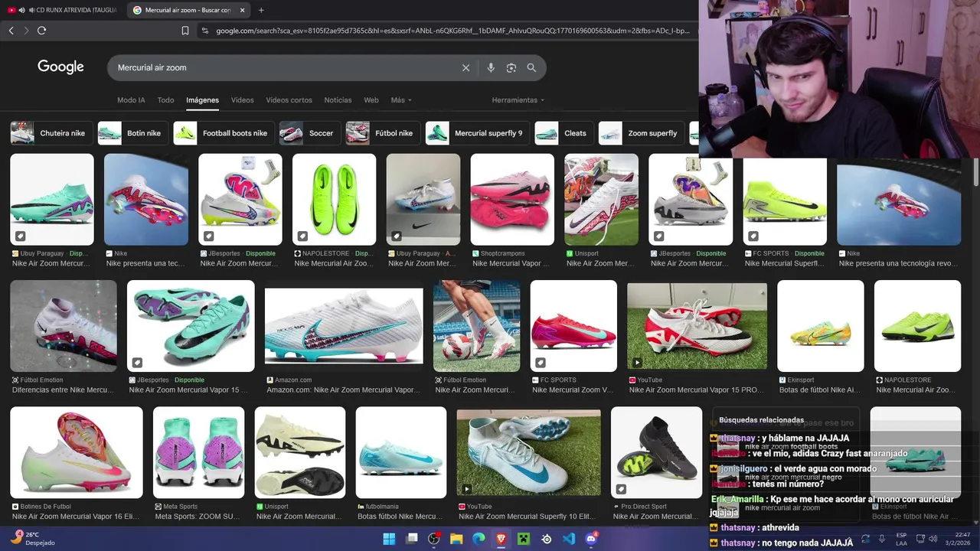Switch to the Videos results tab
The width and height of the screenshot is (980, 551).
[242, 100]
